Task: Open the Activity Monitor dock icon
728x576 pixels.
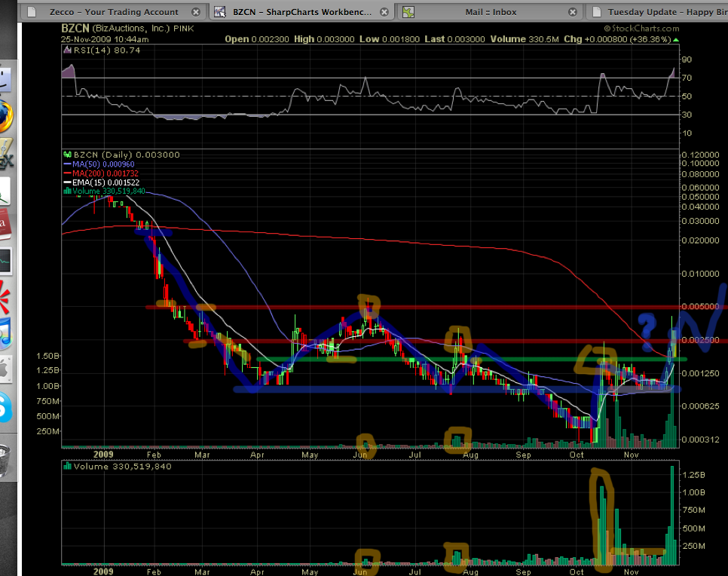Action: pyautogui.click(x=5, y=260)
